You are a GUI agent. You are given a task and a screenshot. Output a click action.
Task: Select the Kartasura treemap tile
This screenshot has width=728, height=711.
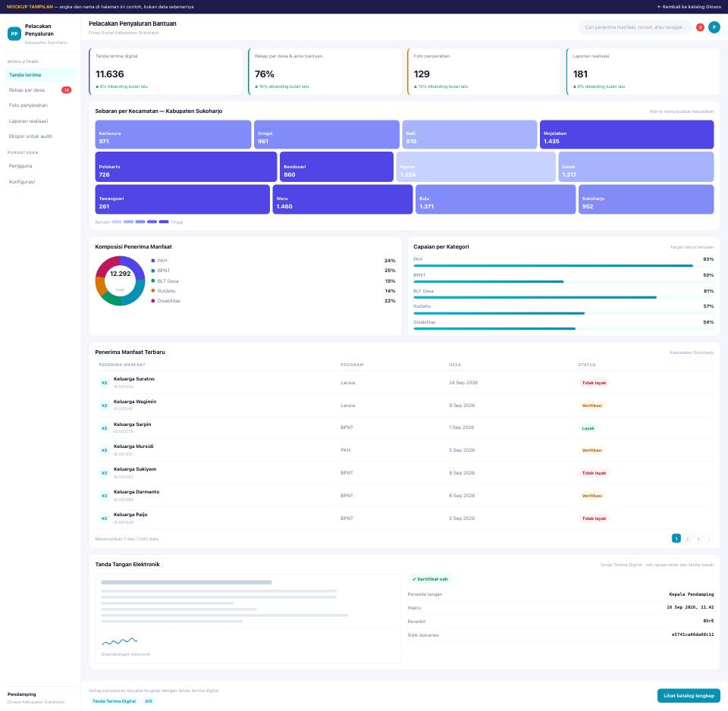tap(173, 135)
